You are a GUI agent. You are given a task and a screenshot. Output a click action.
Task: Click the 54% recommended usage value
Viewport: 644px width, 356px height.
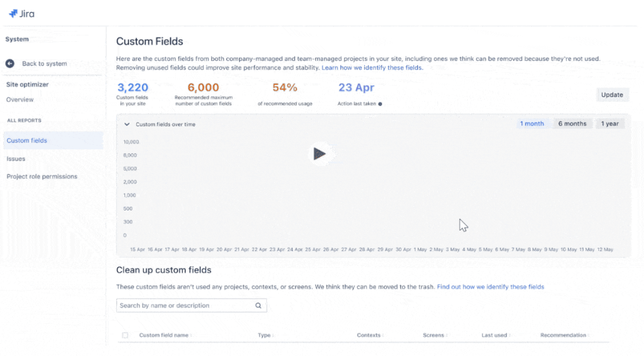285,88
